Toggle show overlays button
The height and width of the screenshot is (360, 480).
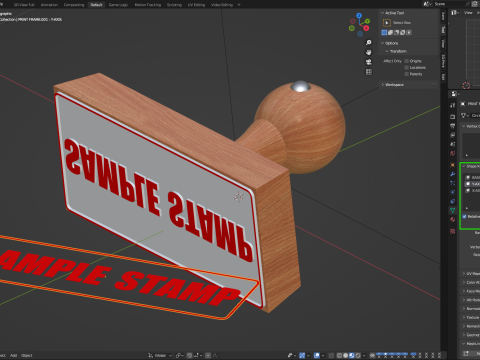pos(317,355)
